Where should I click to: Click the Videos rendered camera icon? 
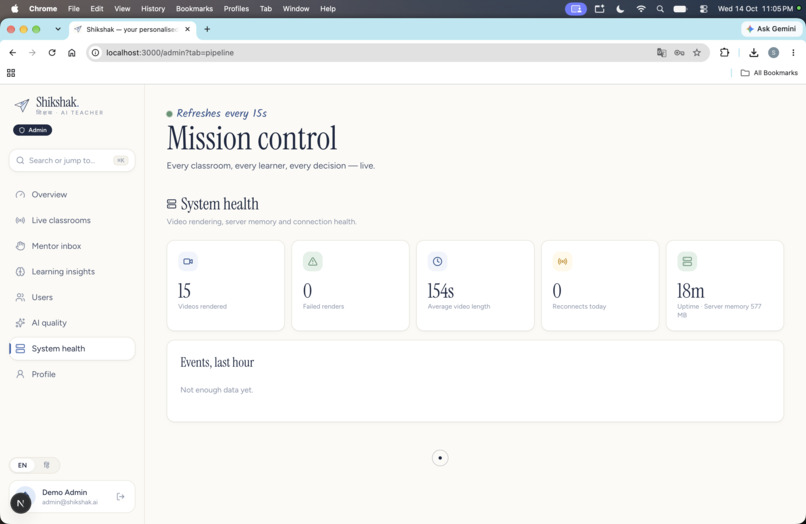pos(188,261)
